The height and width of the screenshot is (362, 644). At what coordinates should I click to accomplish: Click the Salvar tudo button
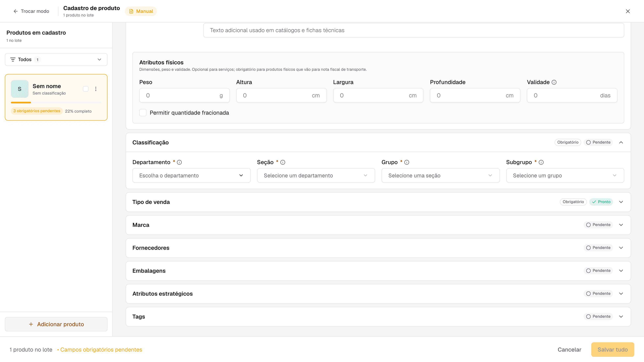point(613,350)
